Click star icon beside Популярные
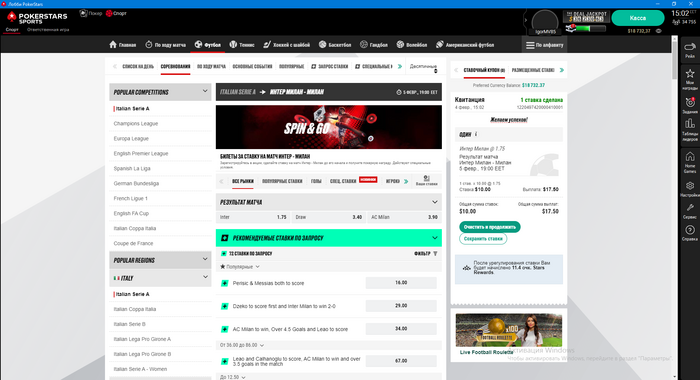This screenshot has height=380, width=700. pos(222,267)
